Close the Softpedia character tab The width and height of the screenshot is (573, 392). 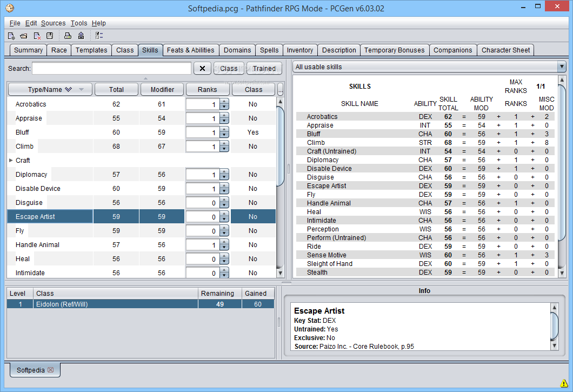[x=51, y=370]
